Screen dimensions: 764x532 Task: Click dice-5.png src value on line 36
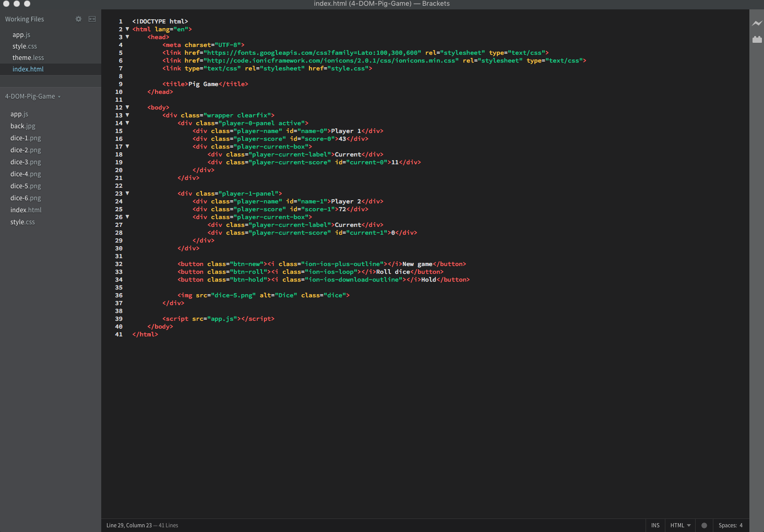233,295
